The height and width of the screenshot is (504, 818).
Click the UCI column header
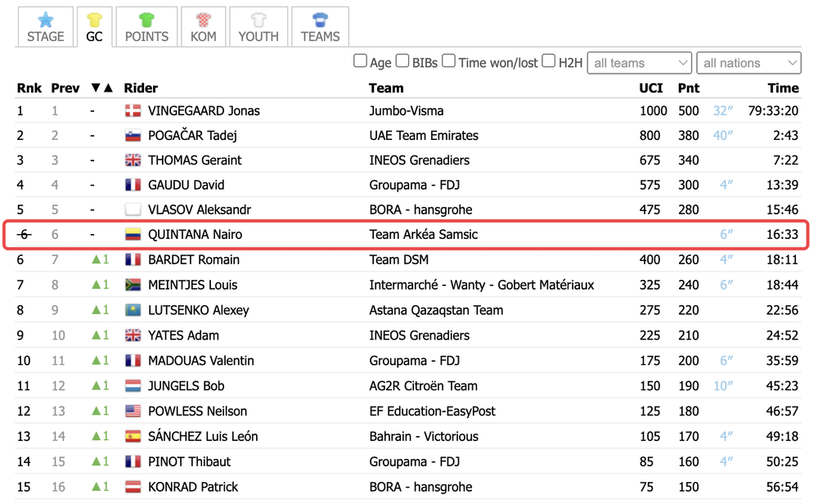click(x=650, y=88)
